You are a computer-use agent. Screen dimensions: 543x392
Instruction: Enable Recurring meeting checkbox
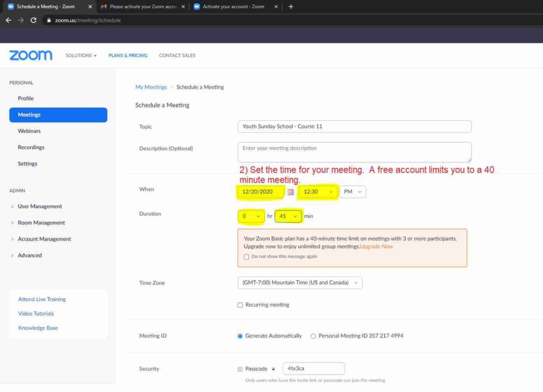(x=240, y=305)
